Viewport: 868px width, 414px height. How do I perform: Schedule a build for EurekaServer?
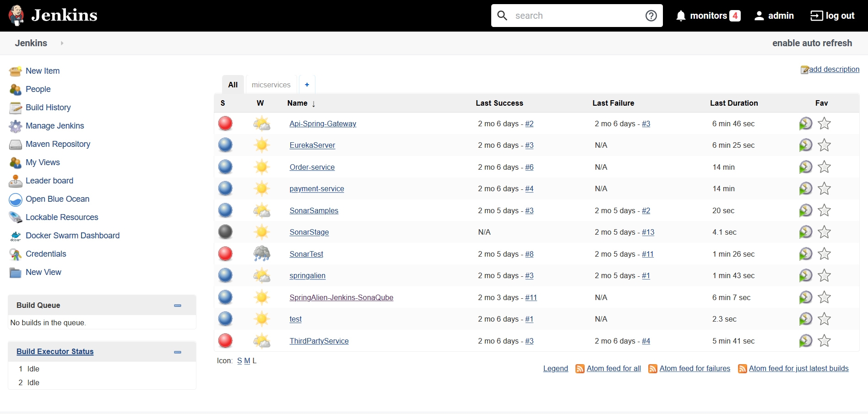tap(806, 145)
